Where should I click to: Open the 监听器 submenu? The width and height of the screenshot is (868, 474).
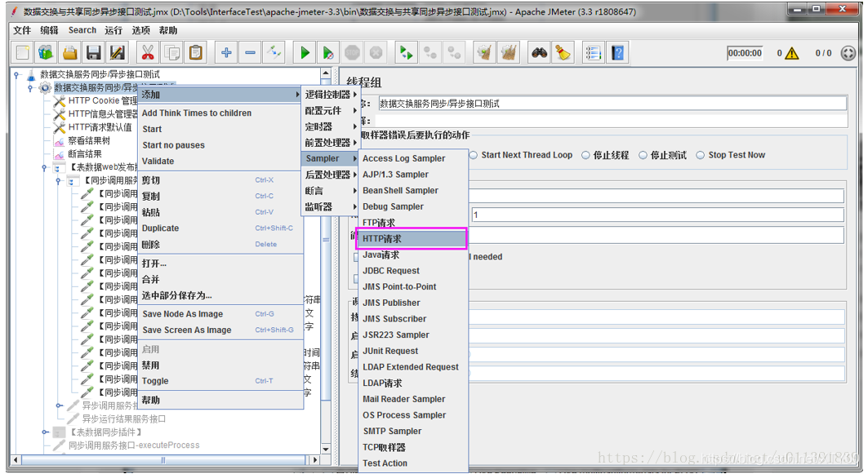(x=331, y=207)
